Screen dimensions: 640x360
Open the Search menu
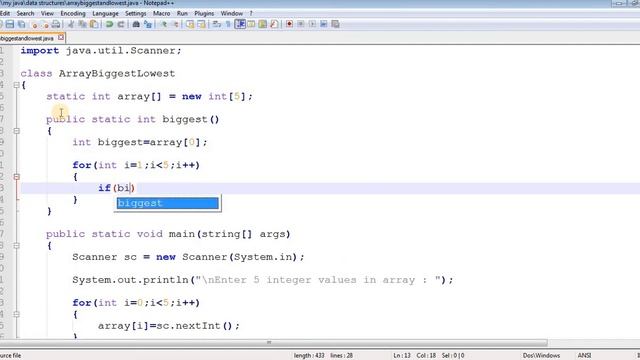tap(25, 13)
